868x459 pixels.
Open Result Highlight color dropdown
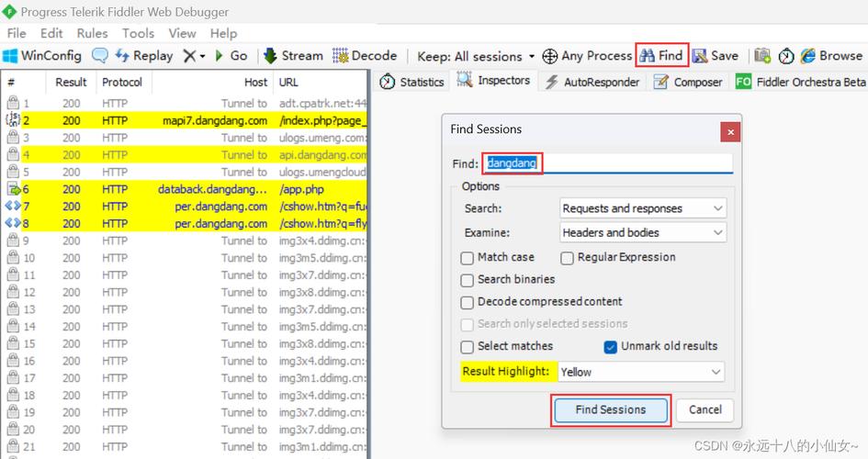pos(640,372)
